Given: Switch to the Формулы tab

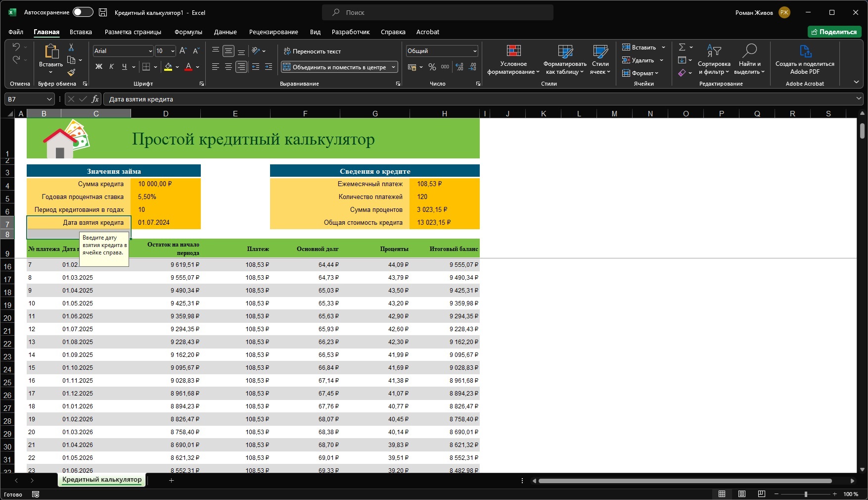Looking at the screenshot, I should 188,32.
